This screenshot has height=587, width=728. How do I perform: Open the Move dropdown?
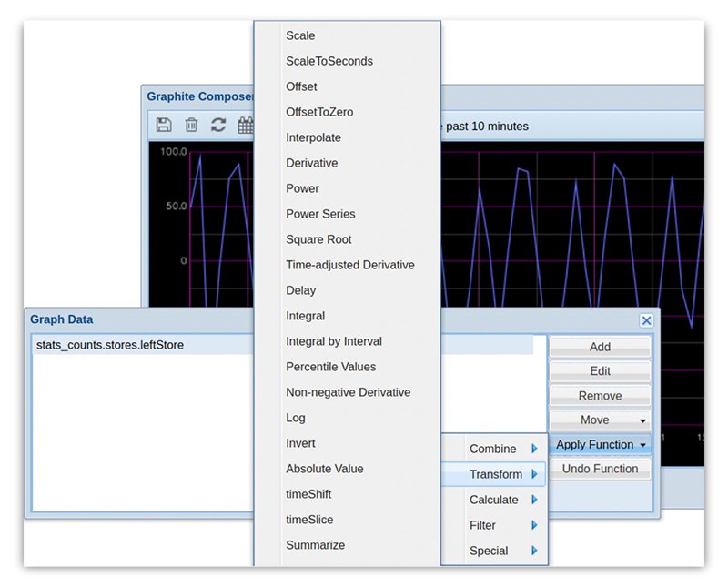tap(600, 420)
